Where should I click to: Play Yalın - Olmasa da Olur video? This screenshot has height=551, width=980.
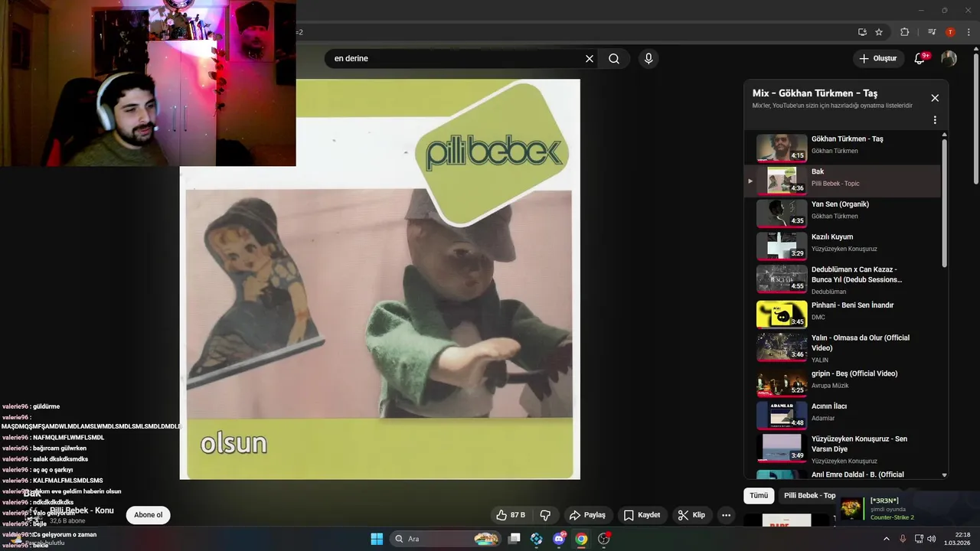[842, 347]
